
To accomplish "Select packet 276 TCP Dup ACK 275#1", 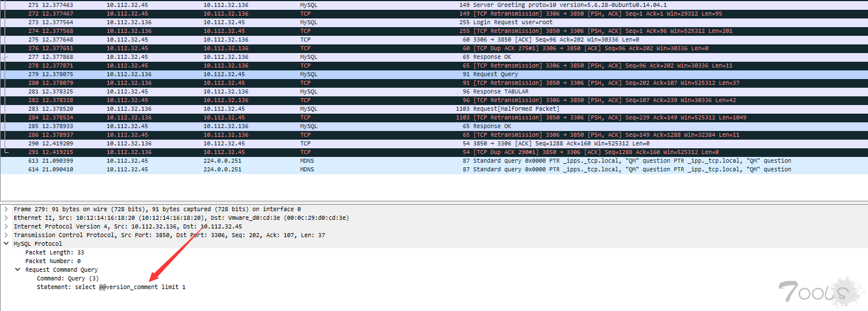I will click(434, 48).
